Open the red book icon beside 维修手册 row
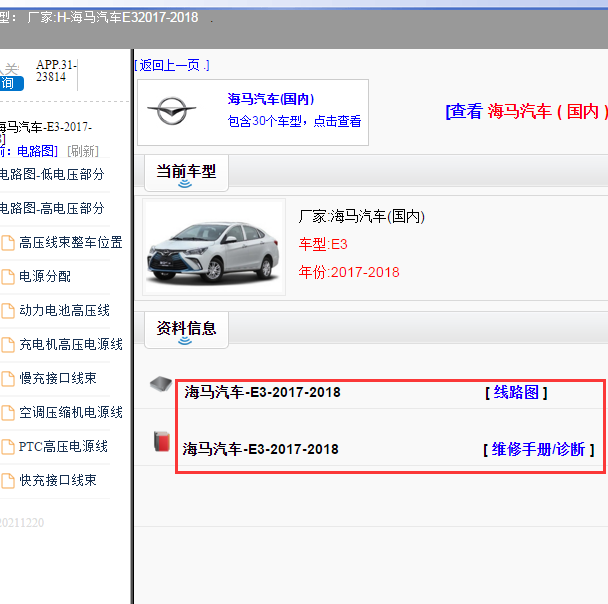This screenshot has width=608, height=604. 162,441
